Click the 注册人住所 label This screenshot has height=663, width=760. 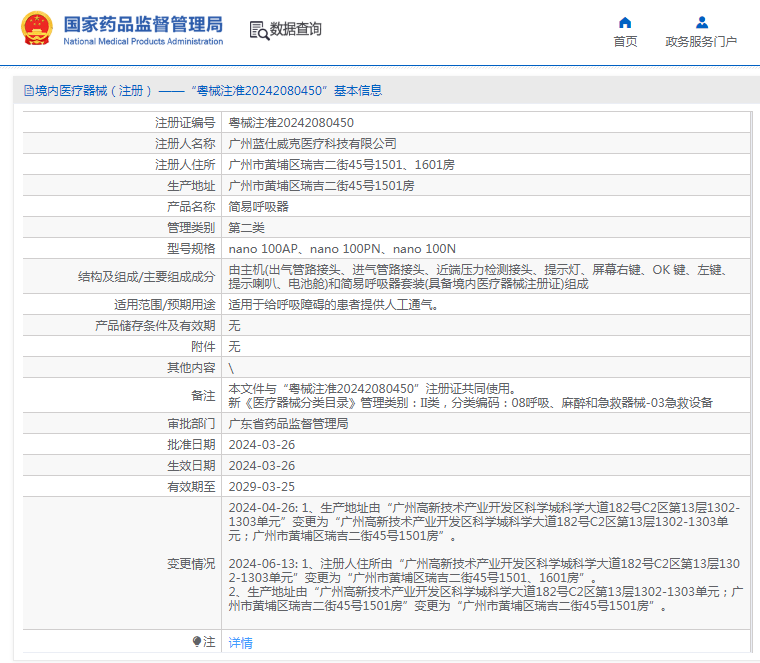[x=185, y=165]
